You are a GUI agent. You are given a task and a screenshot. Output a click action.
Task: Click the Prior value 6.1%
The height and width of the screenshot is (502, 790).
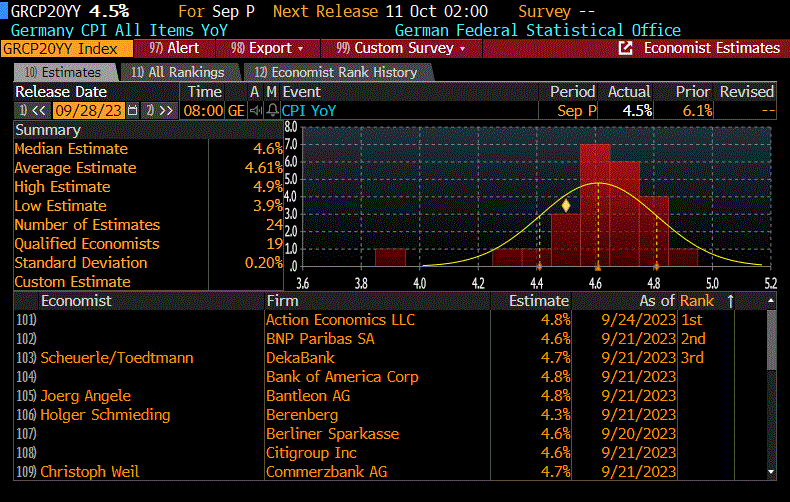pyautogui.click(x=697, y=111)
